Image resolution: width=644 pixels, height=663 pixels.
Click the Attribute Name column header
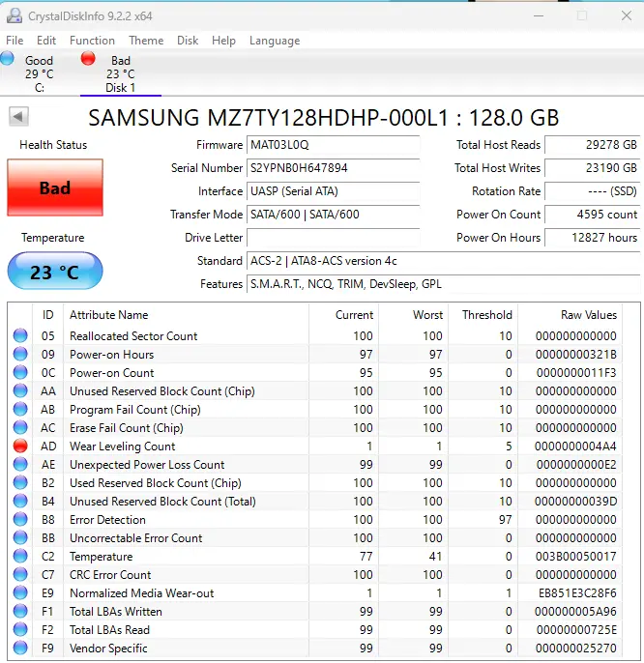187,315
